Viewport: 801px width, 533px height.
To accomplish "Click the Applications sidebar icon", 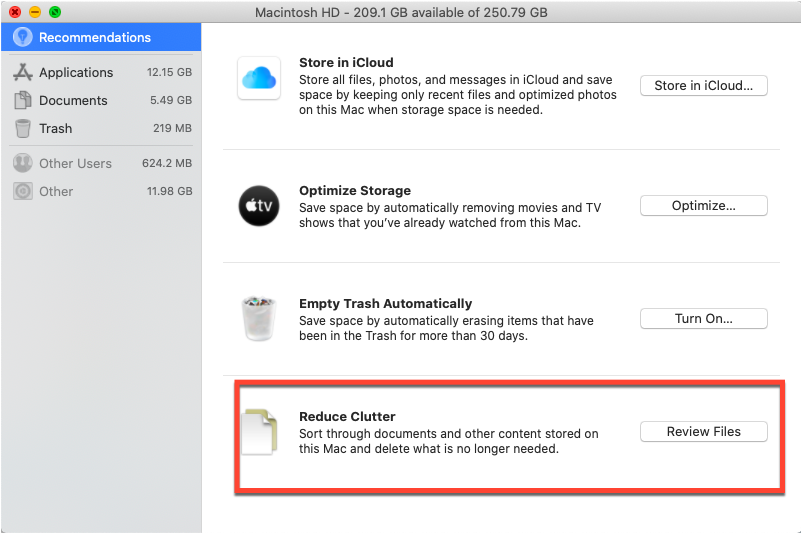I will pyautogui.click(x=22, y=72).
